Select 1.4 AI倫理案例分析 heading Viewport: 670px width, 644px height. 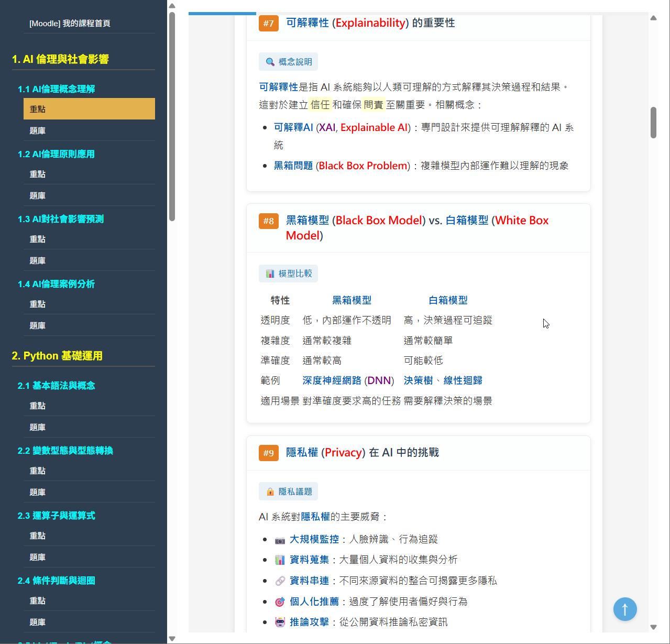click(57, 284)
